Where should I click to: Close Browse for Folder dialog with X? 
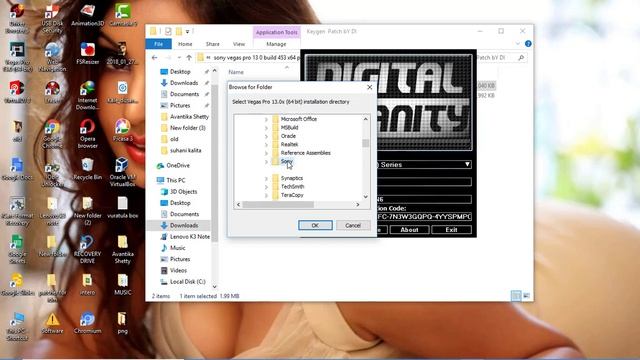point(369,87)
